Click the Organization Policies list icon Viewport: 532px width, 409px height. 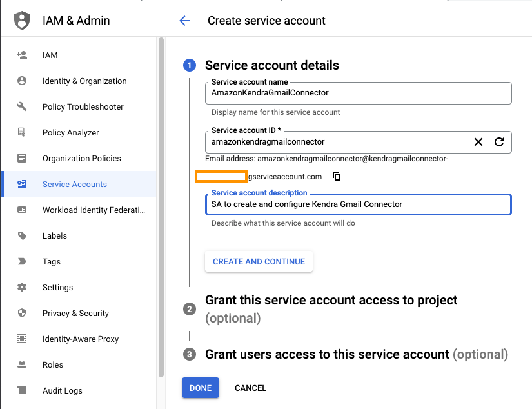point(22,158)
